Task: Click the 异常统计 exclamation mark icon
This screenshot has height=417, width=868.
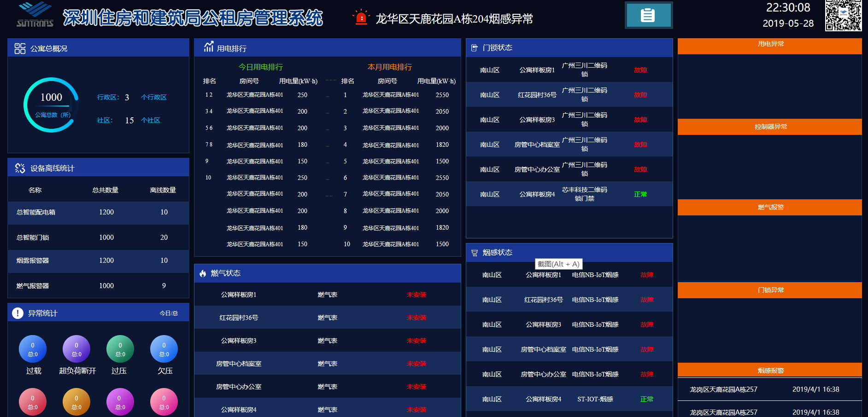Action: point(18,313)
